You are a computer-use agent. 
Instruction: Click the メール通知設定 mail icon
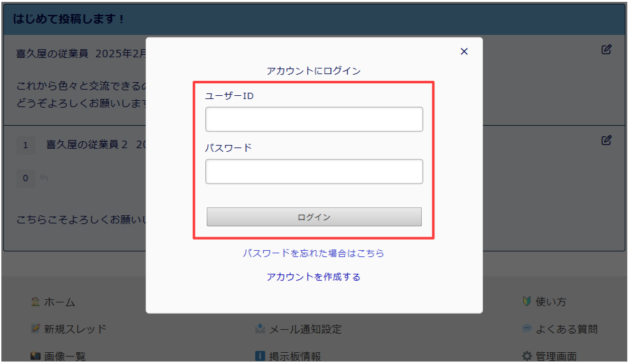point(260,329)
